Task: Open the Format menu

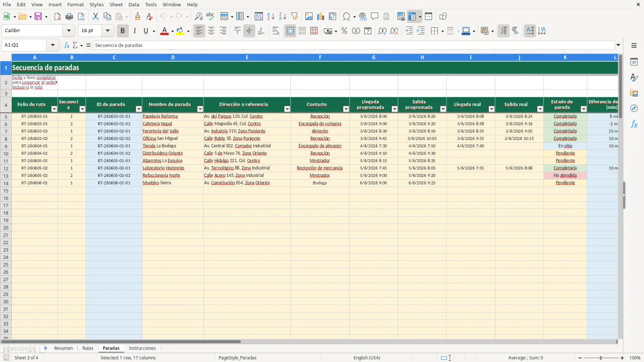Action: (x=76, y=4)
